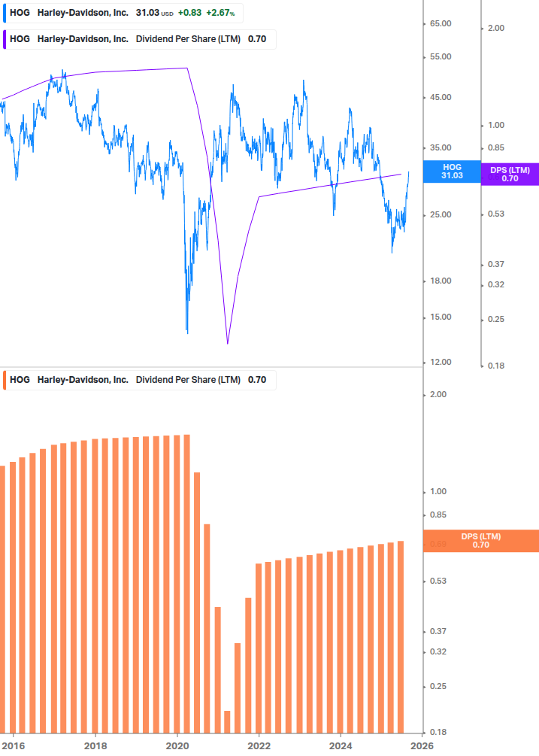Click the 2026 label on the time axis

(422, 745)
